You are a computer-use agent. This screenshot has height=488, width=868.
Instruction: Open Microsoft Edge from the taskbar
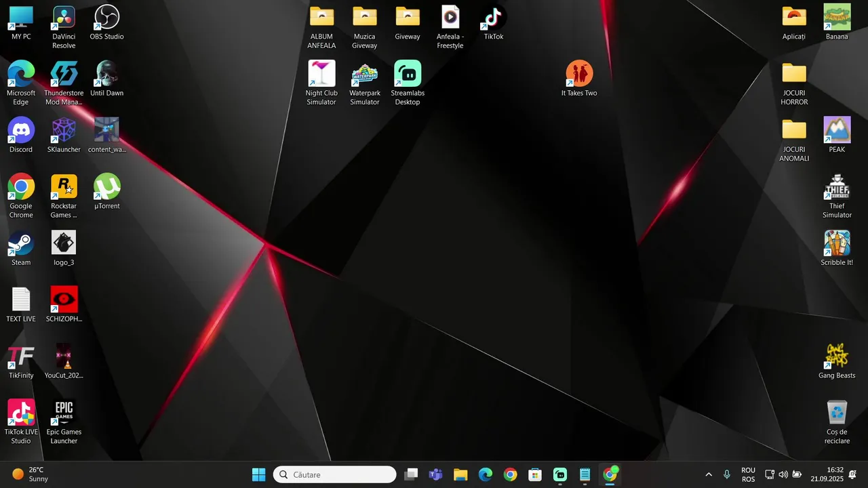click(486, 474)
